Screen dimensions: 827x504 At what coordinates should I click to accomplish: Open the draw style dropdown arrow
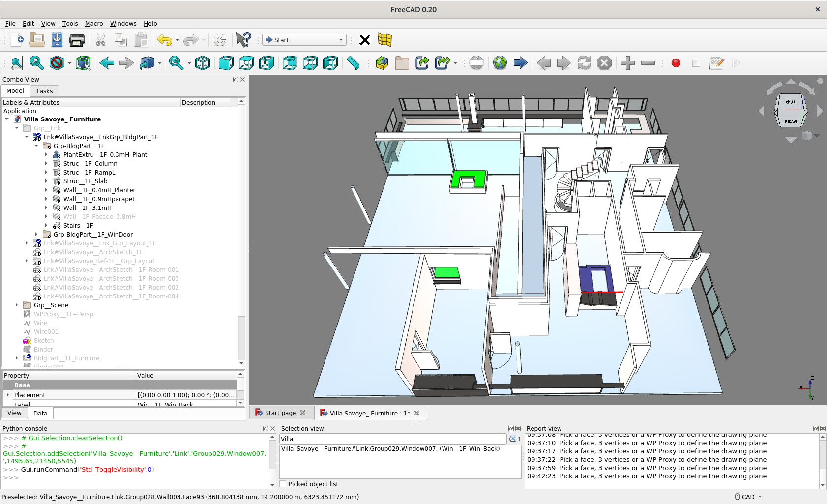pyautogui.click(x=70, y=63)
